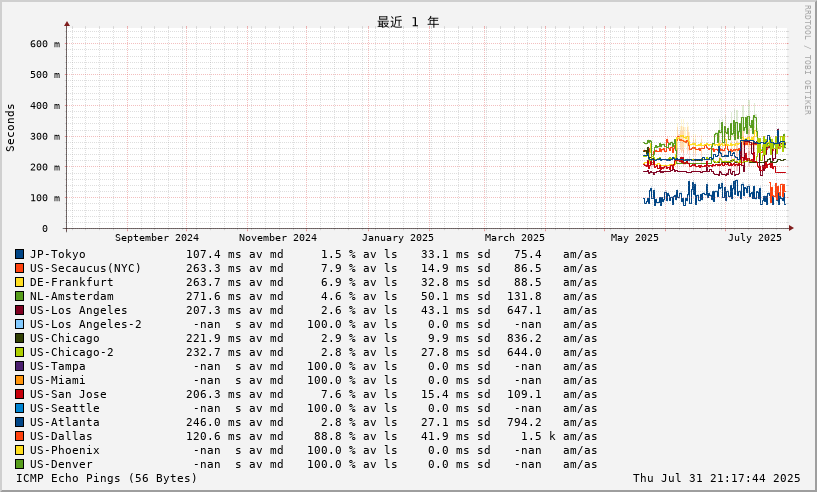Select the US-Denver legend label

61,464
